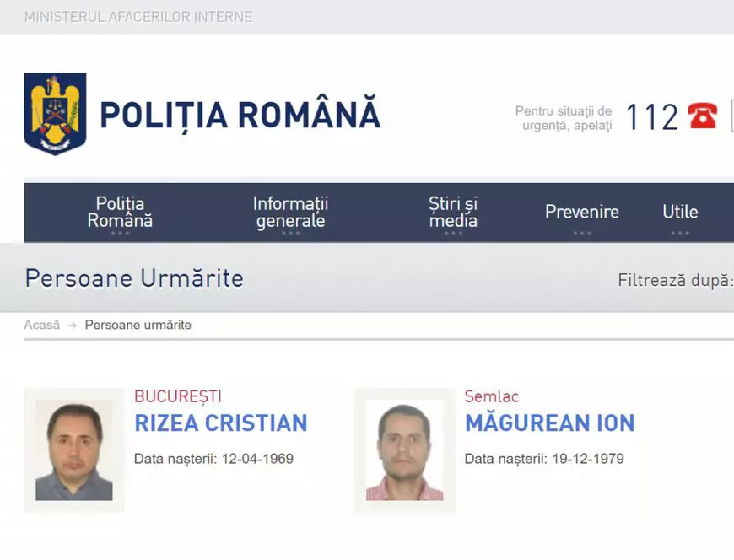Click the BUCUREȘTI location label
The height and width of the screenshot is (560, 734).
pos(178,396)
